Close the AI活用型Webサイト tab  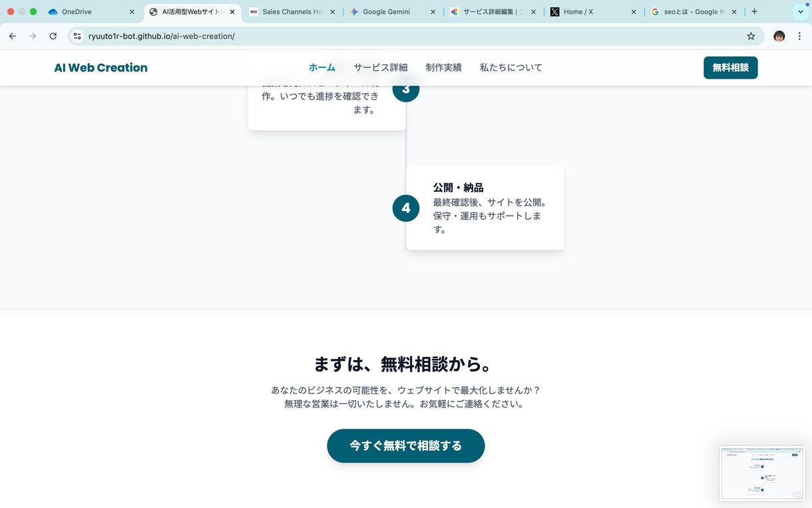pyautogui.click(x=232, y=12)
